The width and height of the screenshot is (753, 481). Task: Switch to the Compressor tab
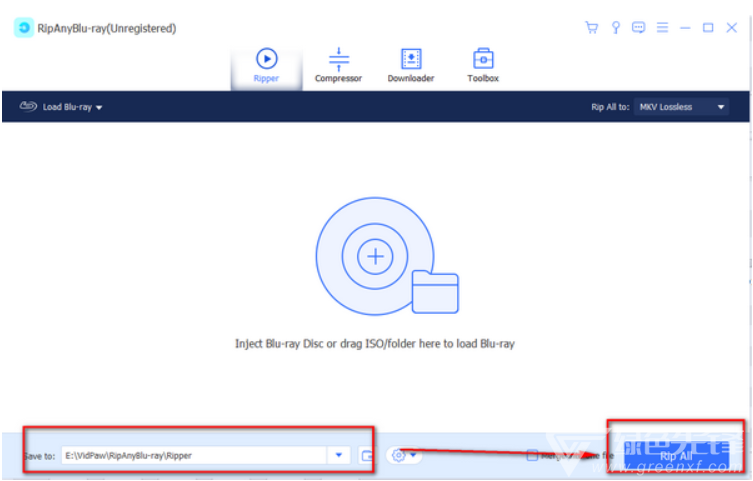[338, 66]
